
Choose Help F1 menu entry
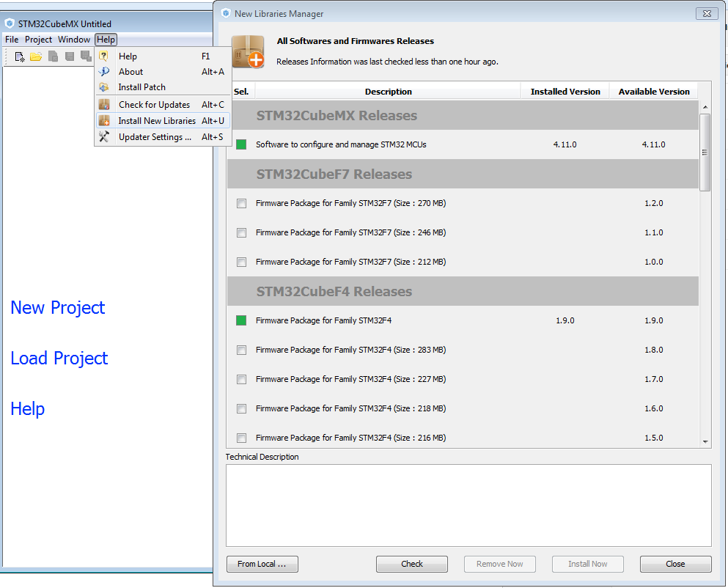click(x=163, y=56)
